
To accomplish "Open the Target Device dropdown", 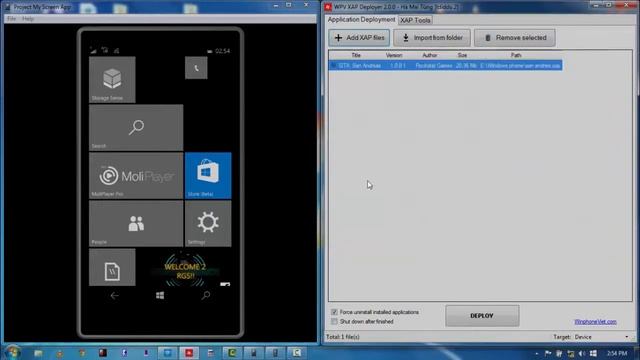I will tap(602, 337).
